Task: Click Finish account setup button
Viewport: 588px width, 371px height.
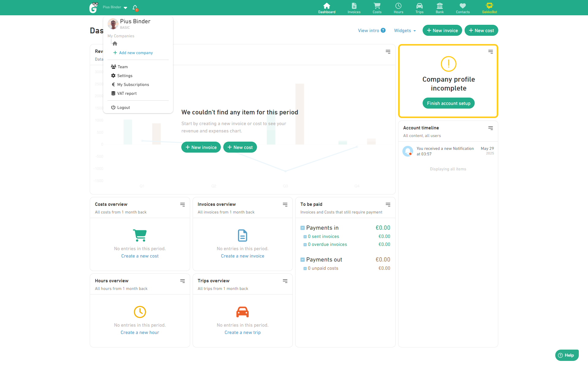Action: tap(448, 103)
